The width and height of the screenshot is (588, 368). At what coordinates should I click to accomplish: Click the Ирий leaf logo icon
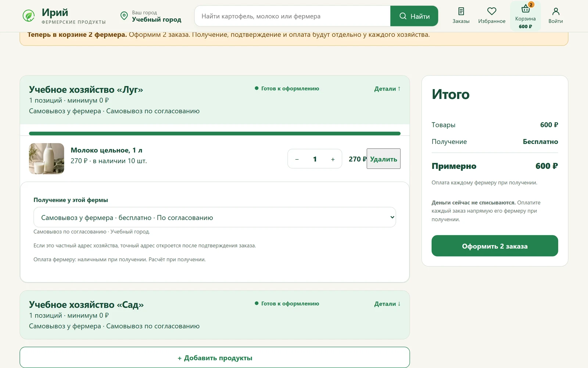(29, 16)
